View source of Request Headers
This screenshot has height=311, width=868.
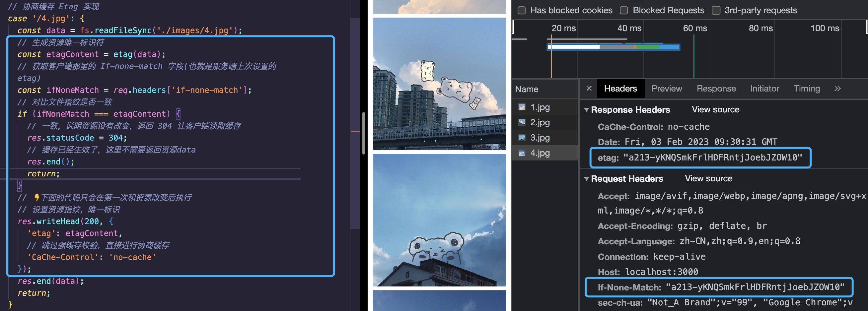[x=708, y=178]
